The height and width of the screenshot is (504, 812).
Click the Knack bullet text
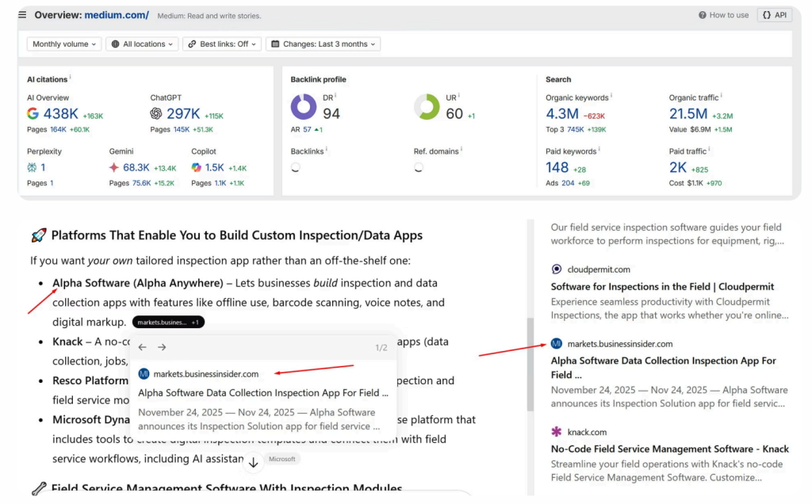(67, 342)
